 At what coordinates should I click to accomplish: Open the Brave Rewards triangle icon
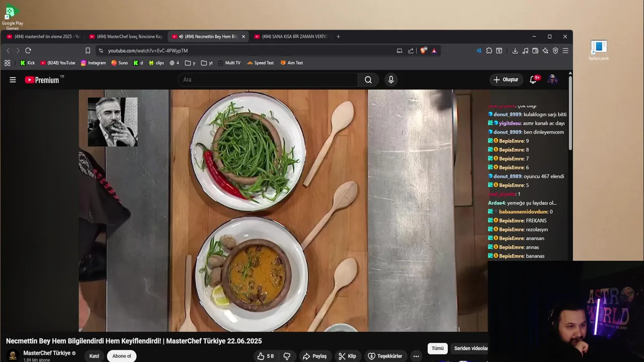(434, 50)
